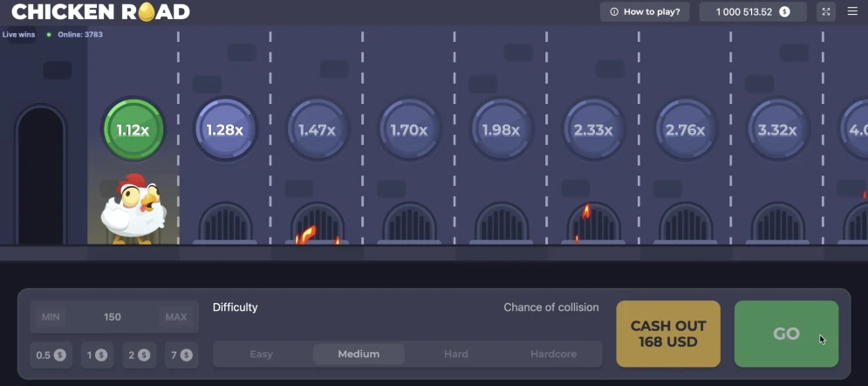Select Easy difficulty

[x=262, y=354]
